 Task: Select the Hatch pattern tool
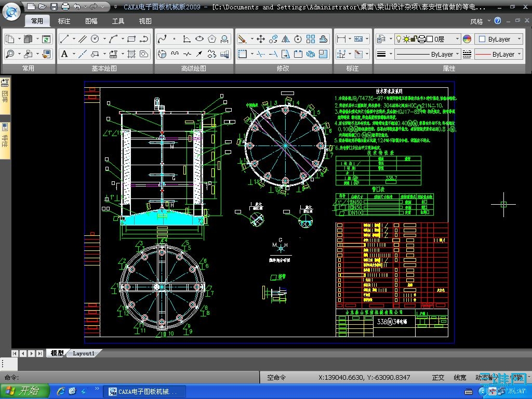pyautogui.click(x=131, y=54)
